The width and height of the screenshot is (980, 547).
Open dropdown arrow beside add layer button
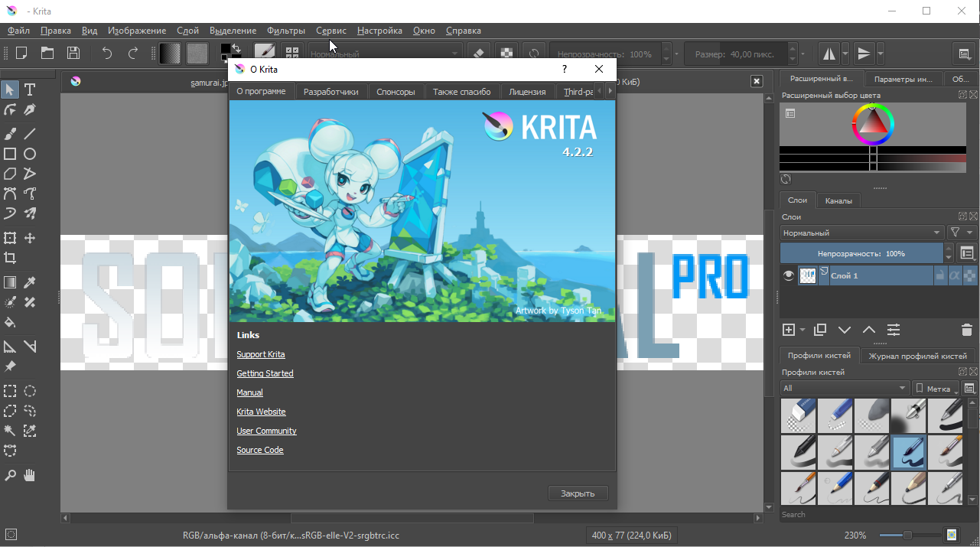click(803, 330)
